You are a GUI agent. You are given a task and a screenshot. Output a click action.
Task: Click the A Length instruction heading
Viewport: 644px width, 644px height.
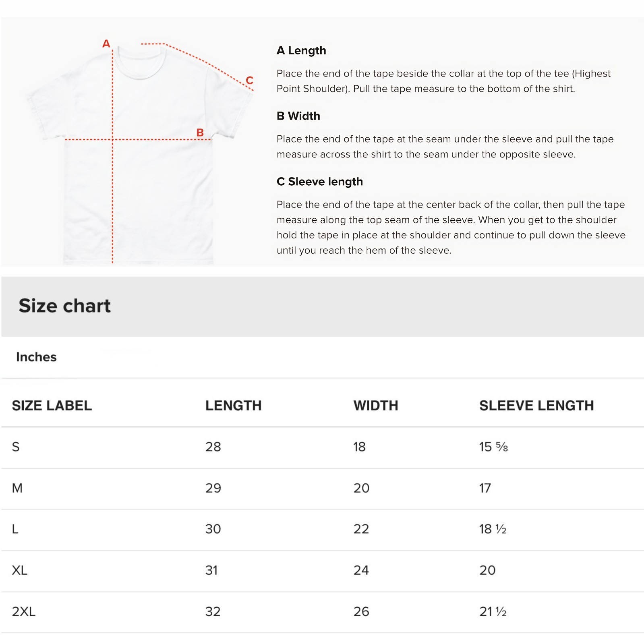301,51
